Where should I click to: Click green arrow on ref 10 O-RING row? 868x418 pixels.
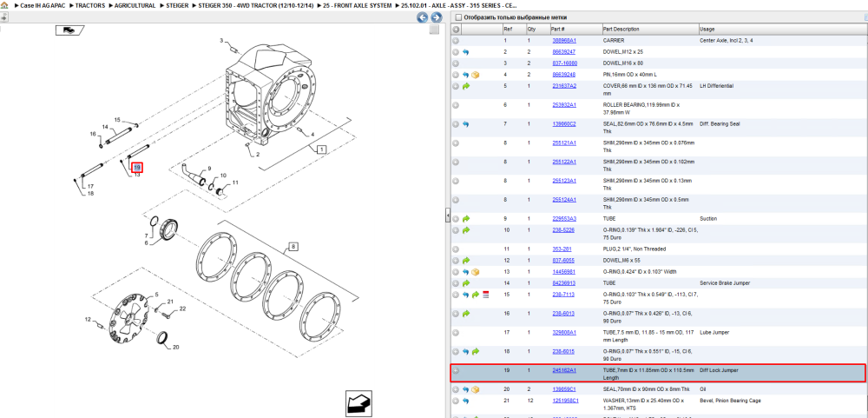click(465, 230)
